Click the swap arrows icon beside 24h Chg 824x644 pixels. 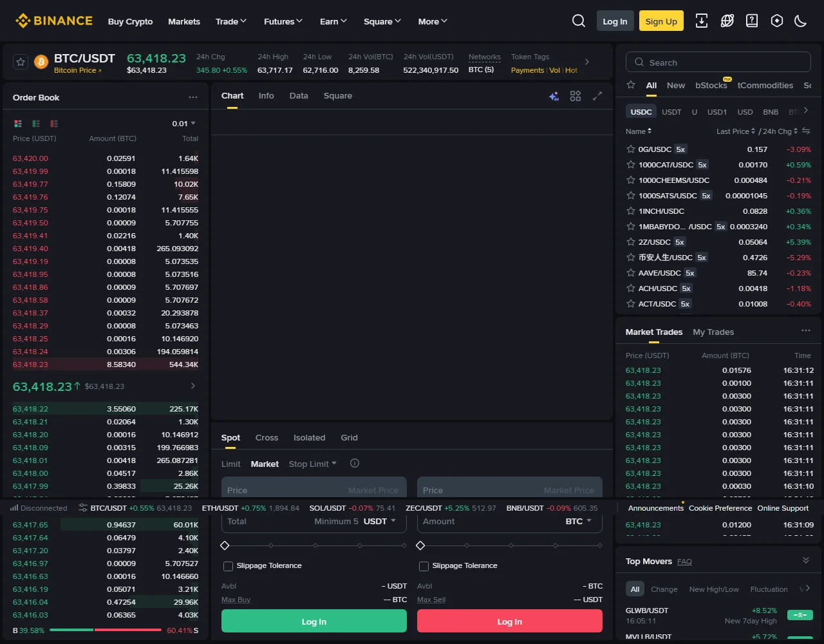(x=806, y=131)
